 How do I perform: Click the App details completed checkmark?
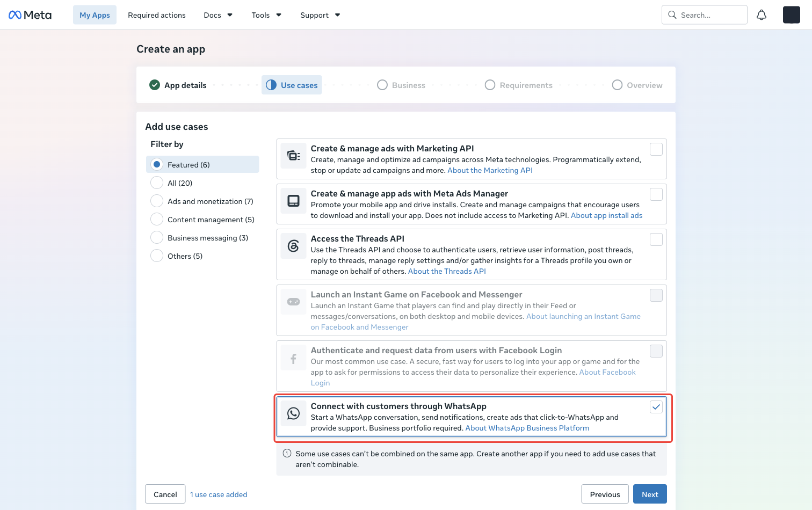pyautogui.click(x=155, y=85)
